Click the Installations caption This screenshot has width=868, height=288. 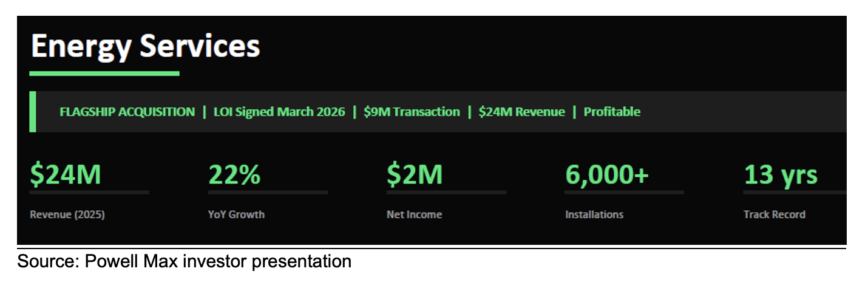[x=594, y=214]
